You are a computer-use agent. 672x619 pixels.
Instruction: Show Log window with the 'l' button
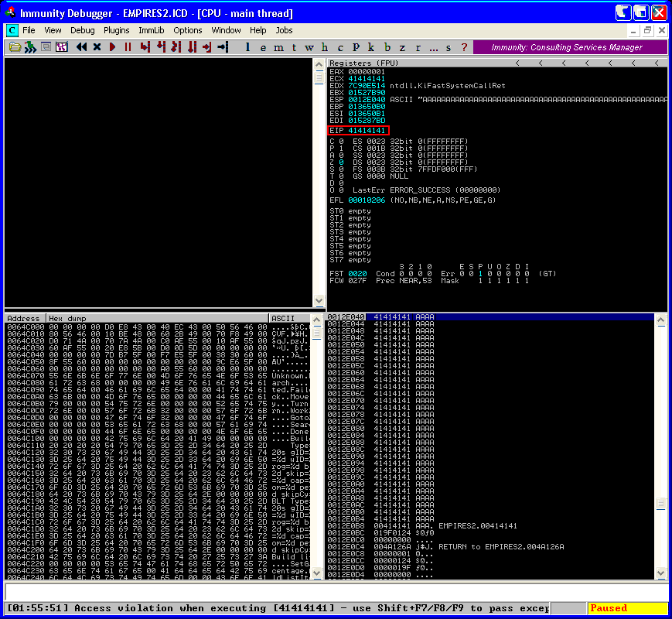point(247,47)
